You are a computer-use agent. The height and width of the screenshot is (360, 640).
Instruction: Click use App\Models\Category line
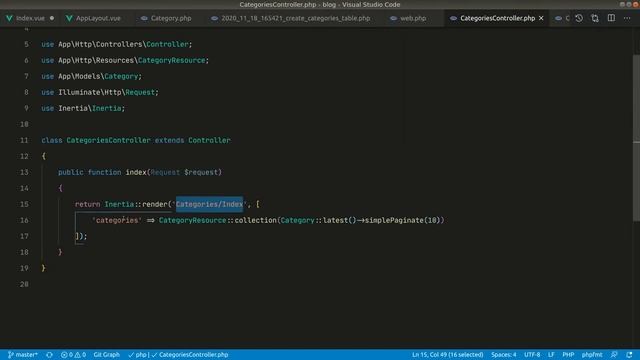91,76
